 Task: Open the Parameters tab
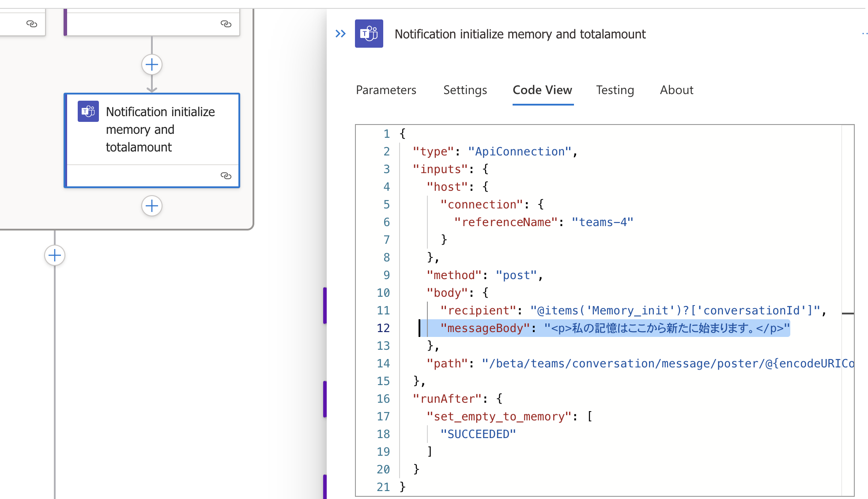click(x=386, y=90)
